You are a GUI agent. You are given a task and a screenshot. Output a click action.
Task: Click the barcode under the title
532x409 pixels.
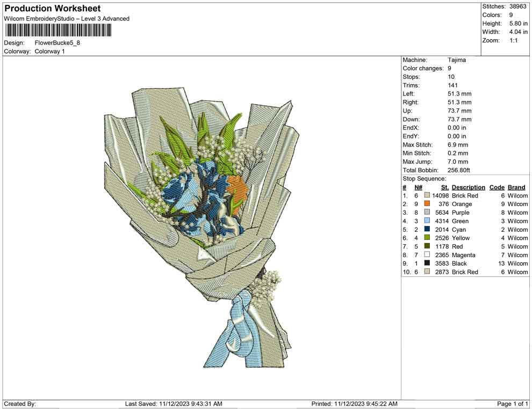click(57, 31)
